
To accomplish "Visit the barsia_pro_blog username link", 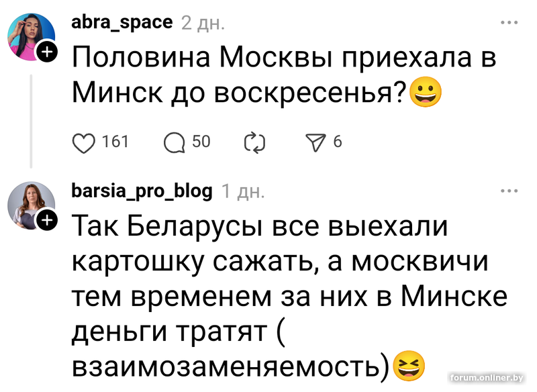I will (142, 191).
